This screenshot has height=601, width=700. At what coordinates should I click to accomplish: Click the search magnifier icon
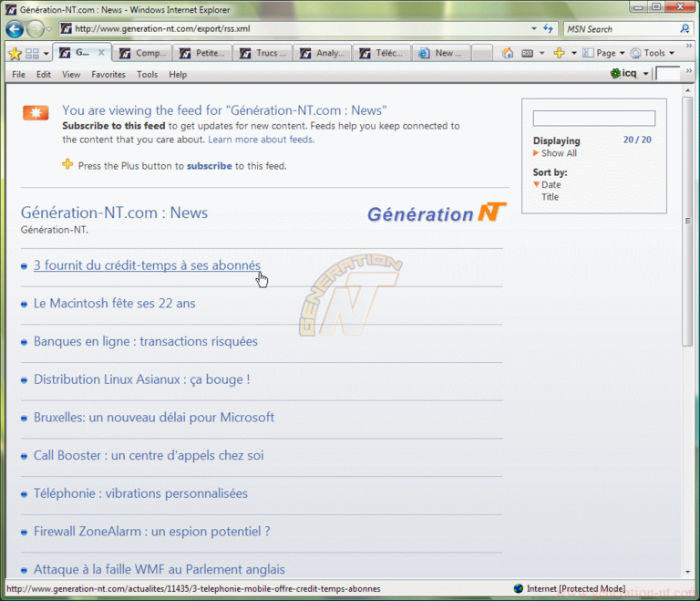tap(685, 29)
